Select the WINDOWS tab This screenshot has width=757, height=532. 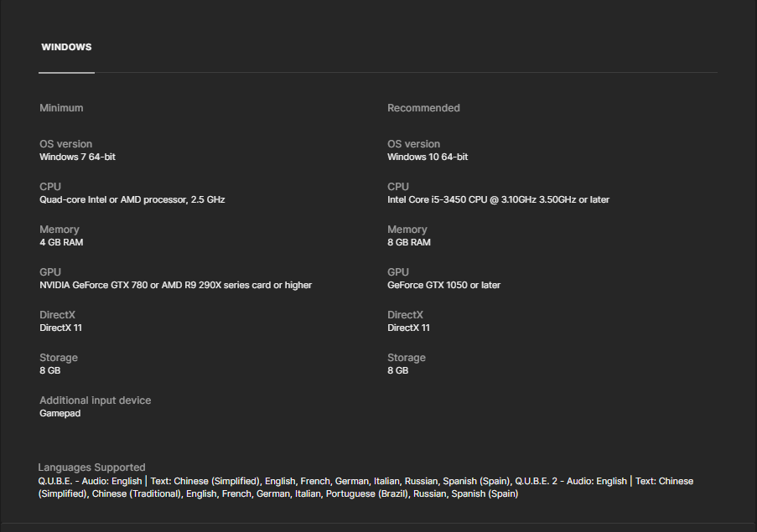pyautogui.click(x=66, y=48)
